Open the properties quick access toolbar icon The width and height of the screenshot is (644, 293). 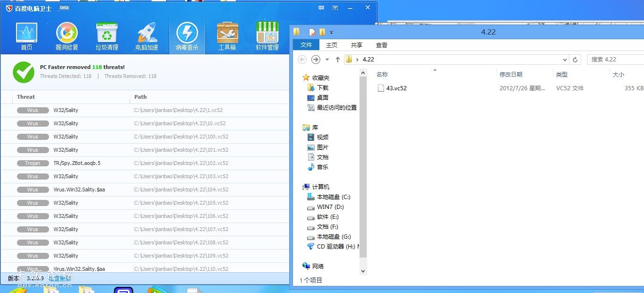click(311, 32)
